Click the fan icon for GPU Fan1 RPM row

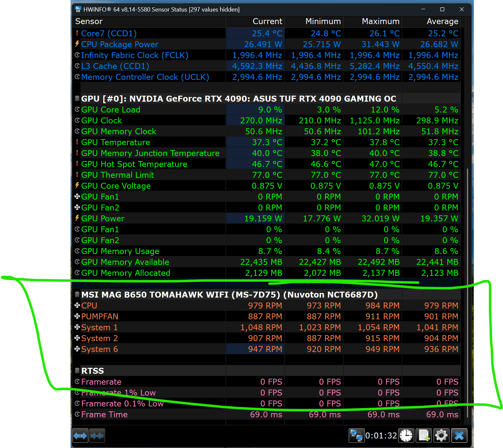[x=77, y=196]
